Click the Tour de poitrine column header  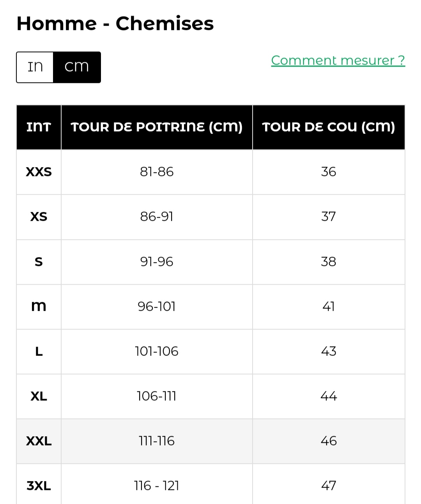click(157, 127)
